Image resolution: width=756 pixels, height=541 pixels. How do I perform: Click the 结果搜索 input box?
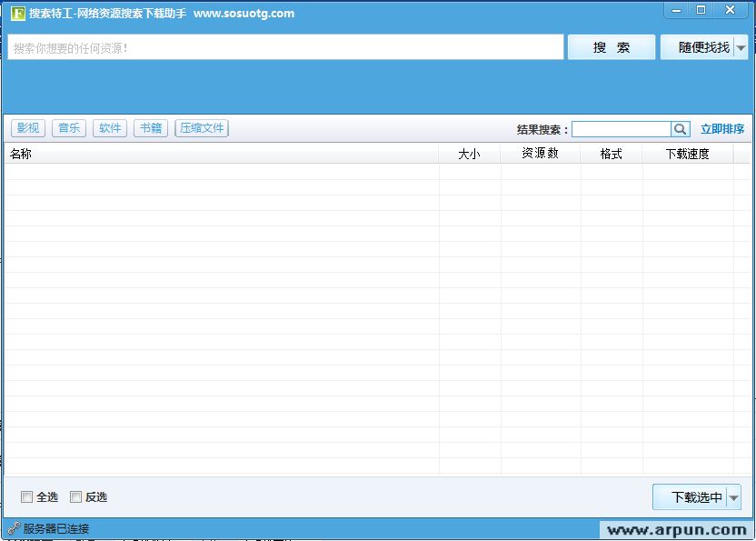coord(622,128)
